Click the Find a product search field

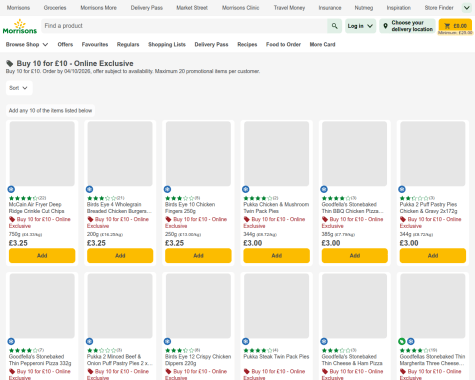click(184, 26)
